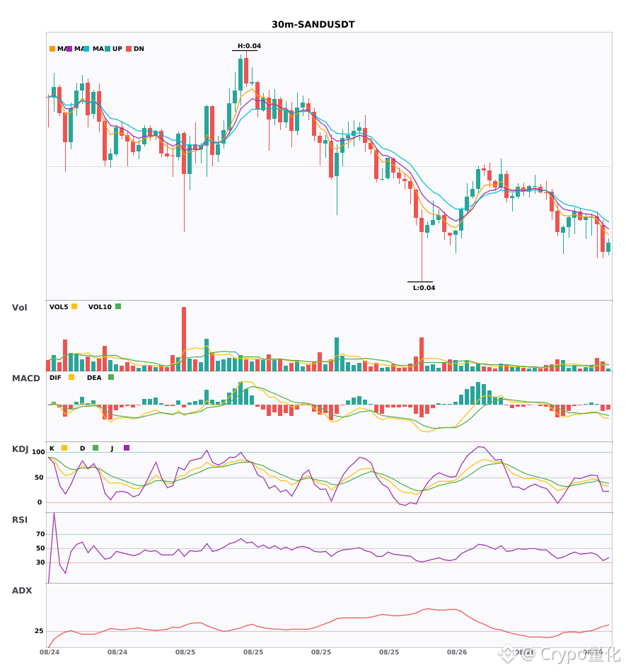Click the KDJ axis value 0

coord(40,502)
